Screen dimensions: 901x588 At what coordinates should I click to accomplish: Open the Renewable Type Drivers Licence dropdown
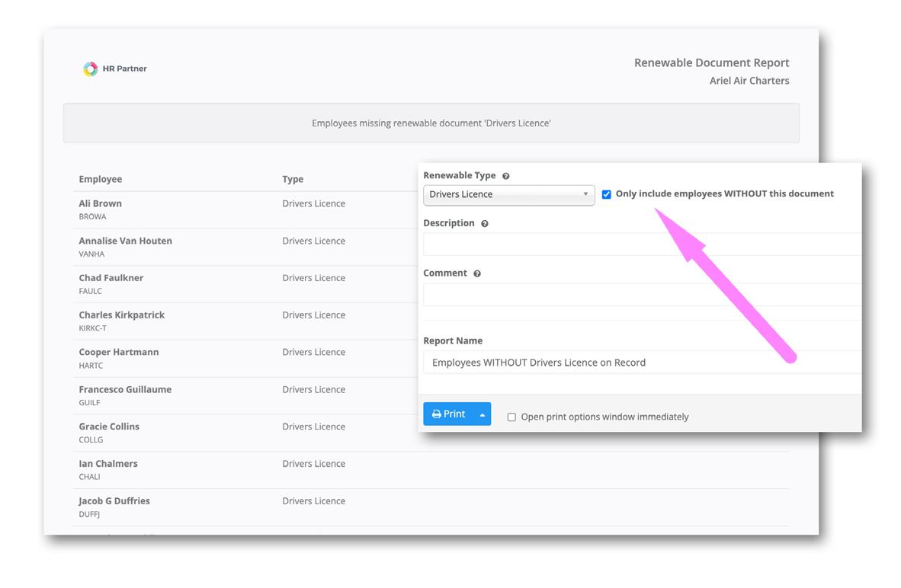tap(508, 195)
